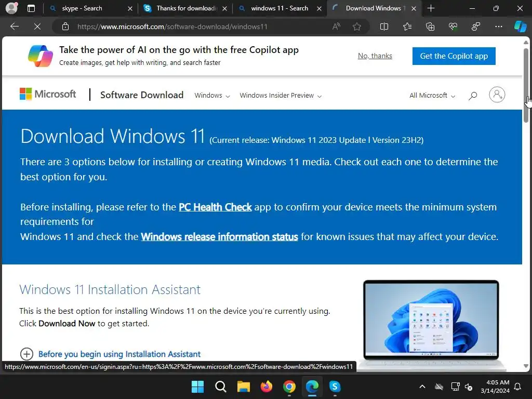Open the PC Health Check link

click(215, 207)
